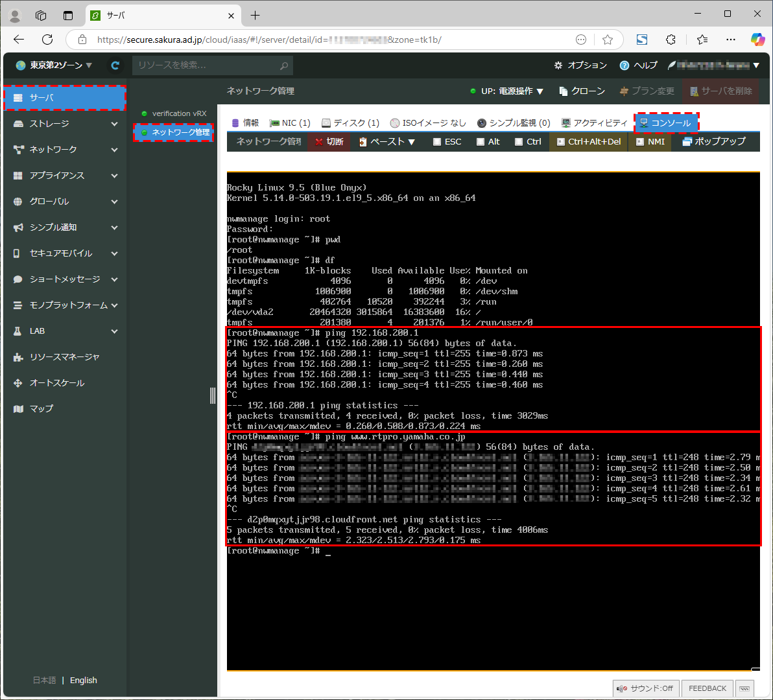Send NMI to the server
773x700 pixels.
click(650, 142)
